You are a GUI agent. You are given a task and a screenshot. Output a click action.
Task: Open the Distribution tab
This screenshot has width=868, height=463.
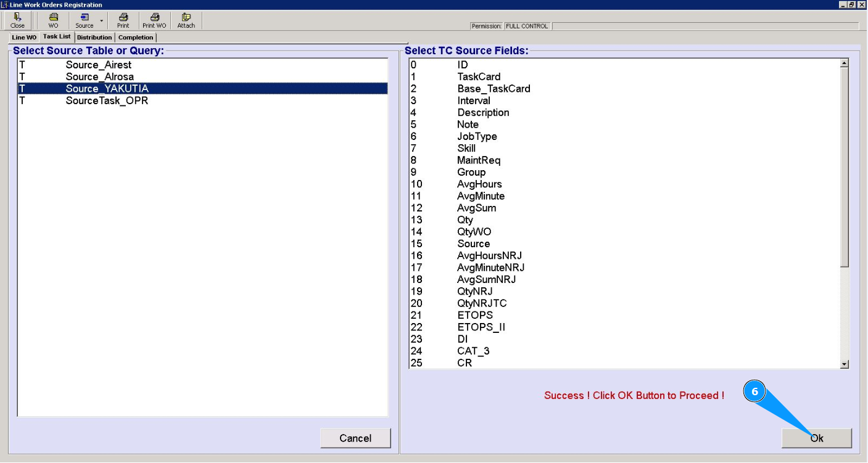pyautogui.click(x=94, y=38)
